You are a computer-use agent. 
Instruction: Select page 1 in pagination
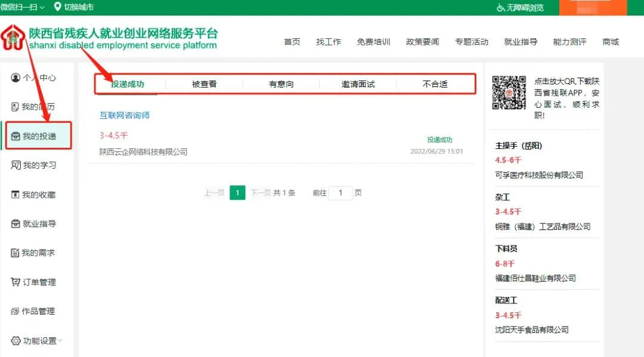tap(237, 193)
